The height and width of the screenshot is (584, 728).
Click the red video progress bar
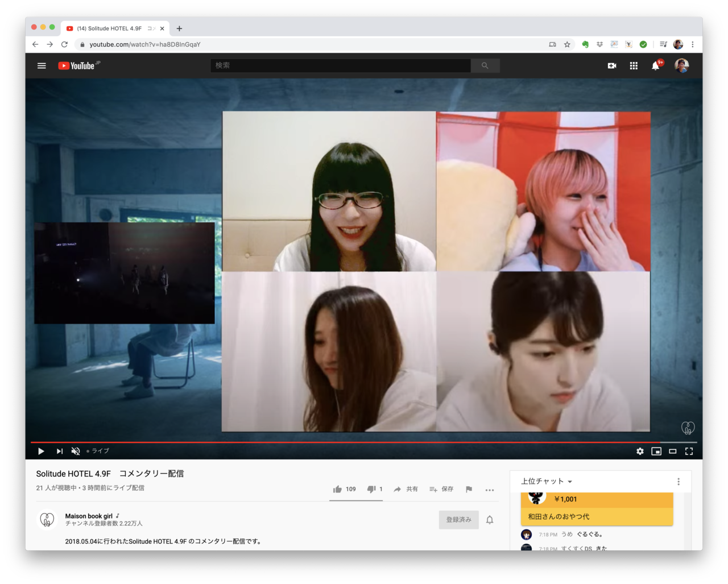(x=341, y=442)
